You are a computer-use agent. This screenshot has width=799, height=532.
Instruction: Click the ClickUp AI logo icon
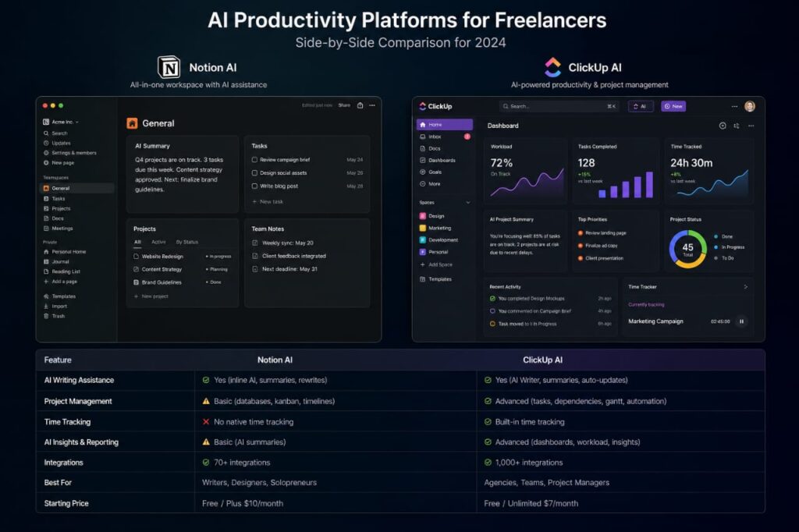point(552,67)
